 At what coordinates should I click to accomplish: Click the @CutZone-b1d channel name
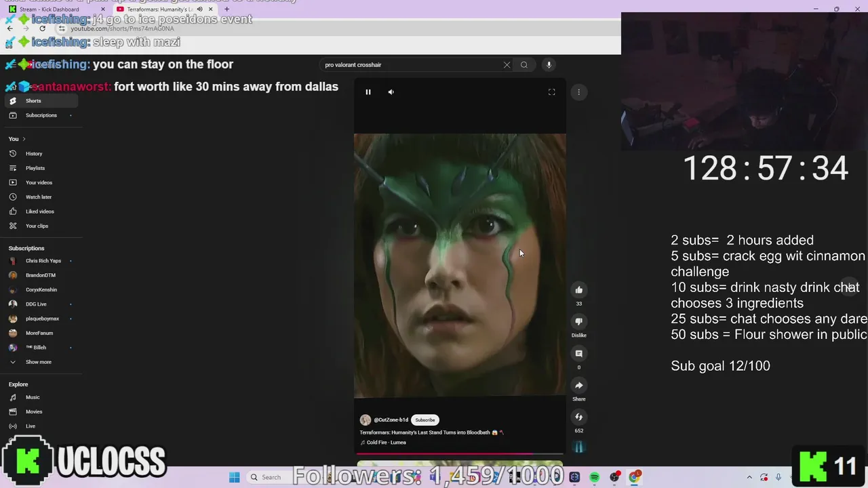coord(391,420)
